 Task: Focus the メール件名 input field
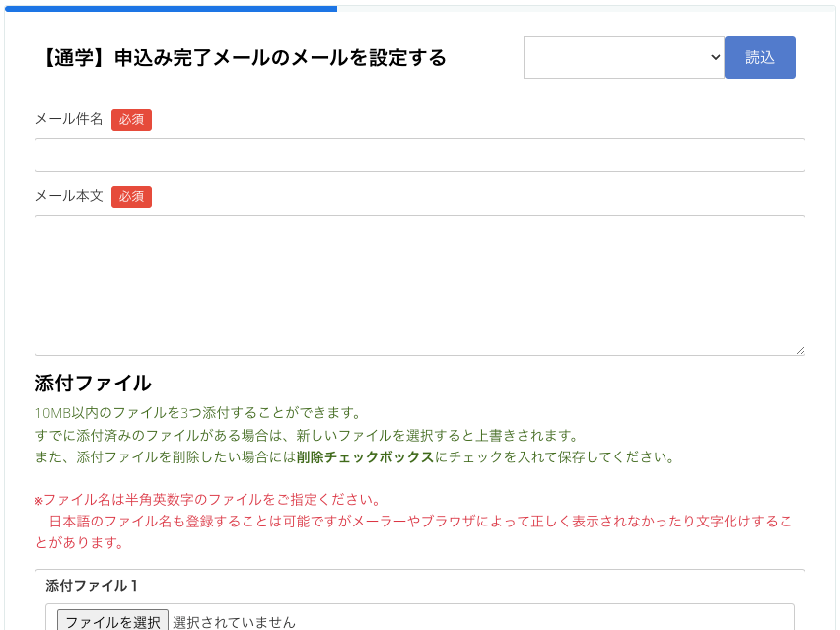[x=419, y=155]
